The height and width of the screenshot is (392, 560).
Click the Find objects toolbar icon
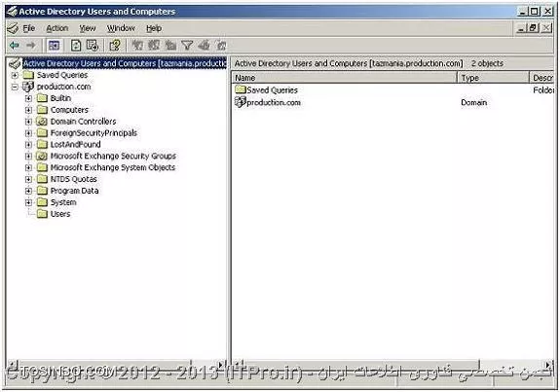[204, 46]
